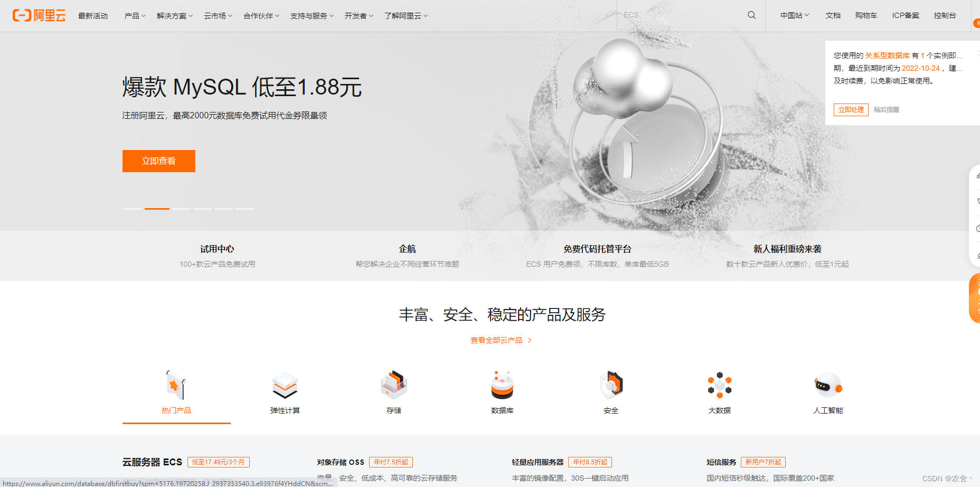The image size is (980, 487).
Task: Open the 购物车 shopping cart
Action: click(866, 15)
